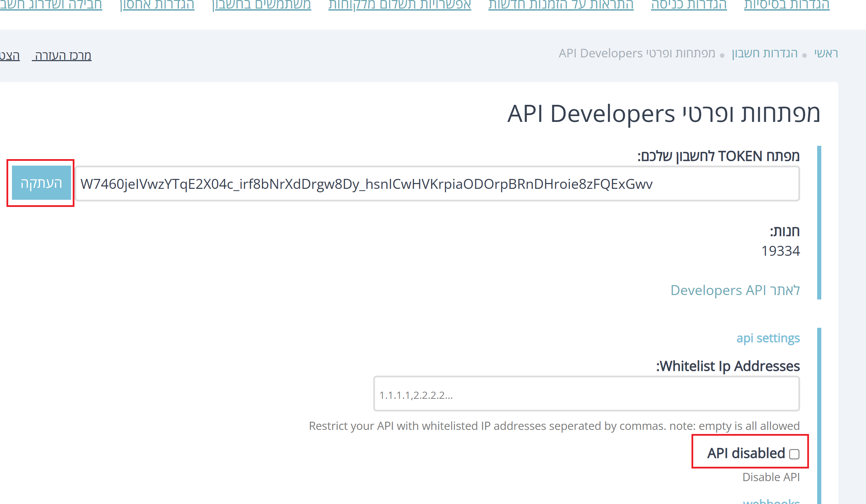Open מרכז העזרה help center link
Image resolution: width=866 pixels, height=504 pixels.
[62, 55]
